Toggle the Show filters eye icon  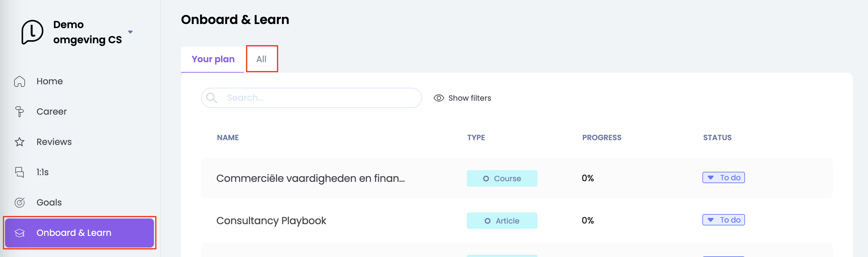point(438,98)
